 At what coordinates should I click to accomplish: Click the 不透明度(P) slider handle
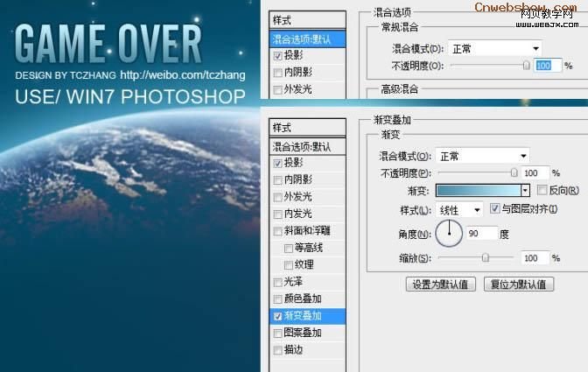click(x=514, y=172)
